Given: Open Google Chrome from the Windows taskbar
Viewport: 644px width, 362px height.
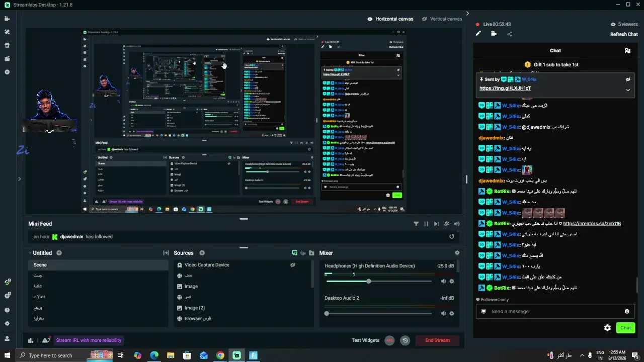Looking at the screenshot, I should (x=220, y=355).
